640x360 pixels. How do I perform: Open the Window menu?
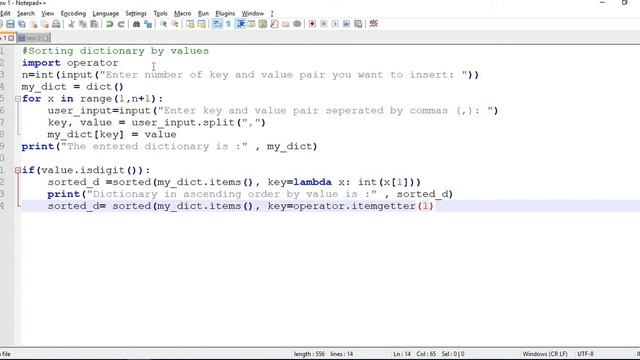(x=253, y=13)
